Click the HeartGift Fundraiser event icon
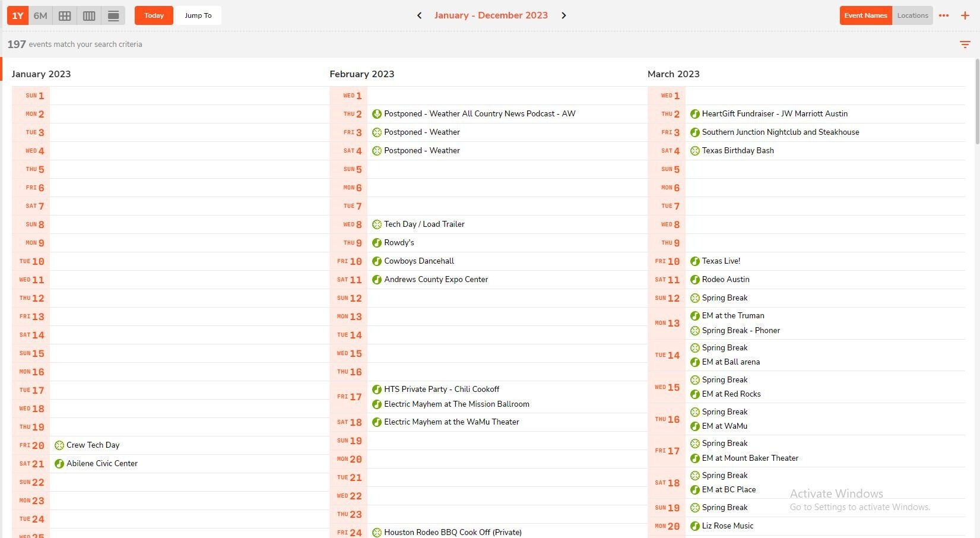This screenshot has height=538, width=980. click(x=695, y=114)
